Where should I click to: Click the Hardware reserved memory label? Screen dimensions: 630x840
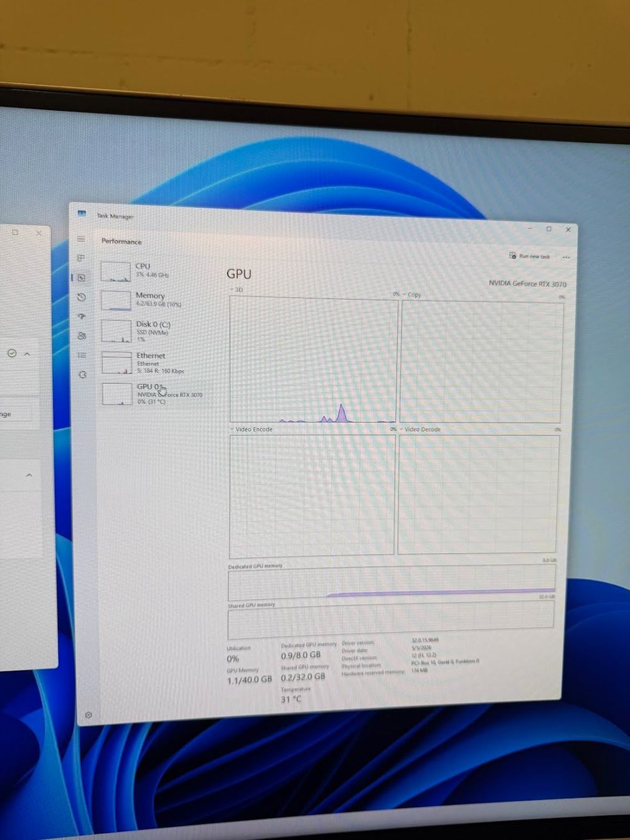click(x=374, y=672)
